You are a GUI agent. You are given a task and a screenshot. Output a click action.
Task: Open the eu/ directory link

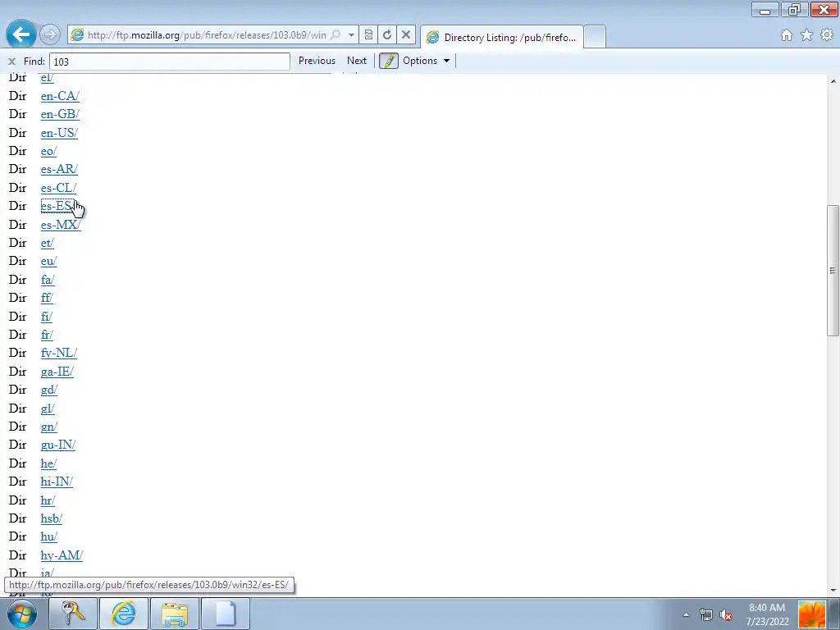(48, 262)
